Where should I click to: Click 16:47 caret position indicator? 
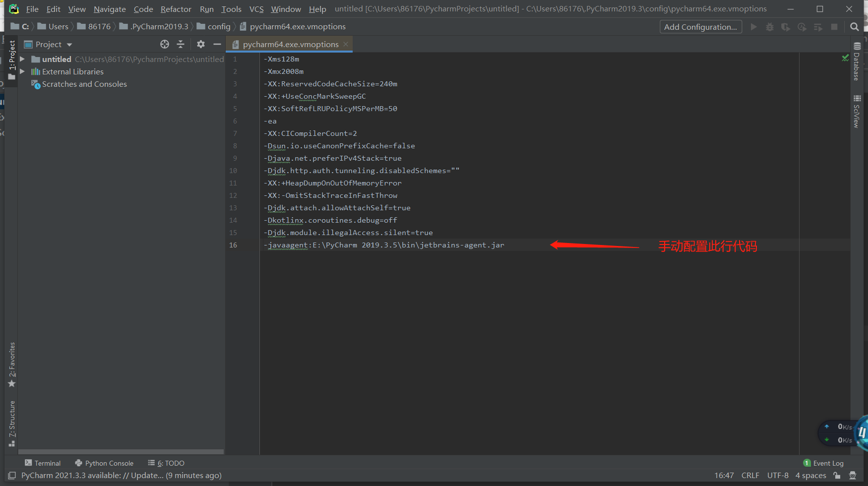(x=724, y=475)
